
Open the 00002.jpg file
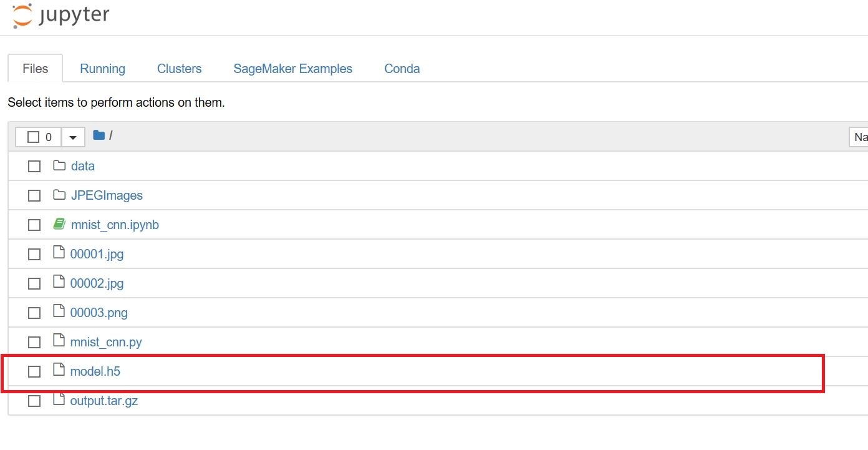(97, 283)
